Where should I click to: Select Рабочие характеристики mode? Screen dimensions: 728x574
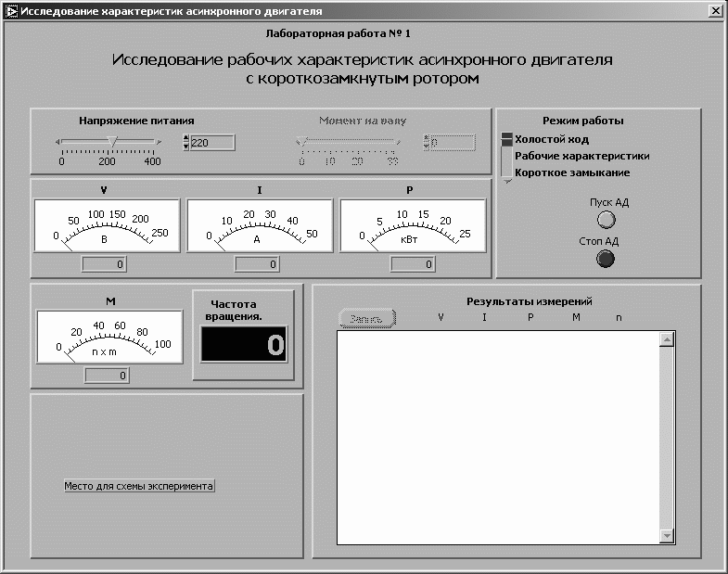click(581, 156)
